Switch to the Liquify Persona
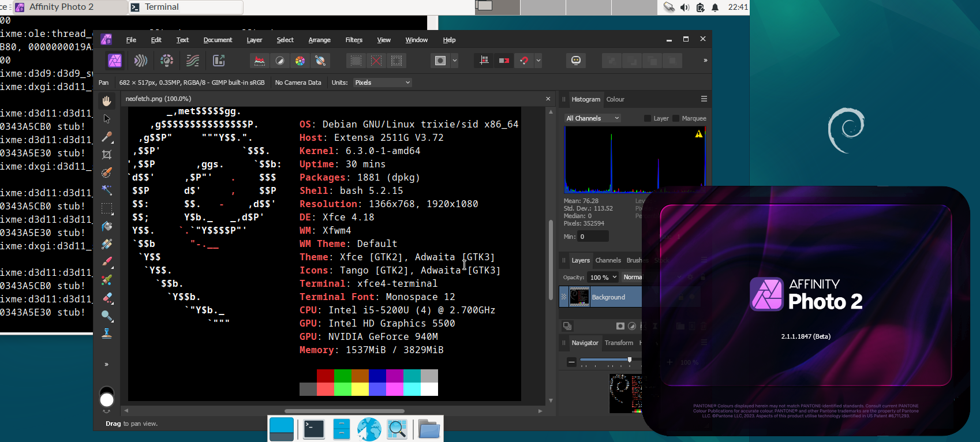 pos(140,61)
